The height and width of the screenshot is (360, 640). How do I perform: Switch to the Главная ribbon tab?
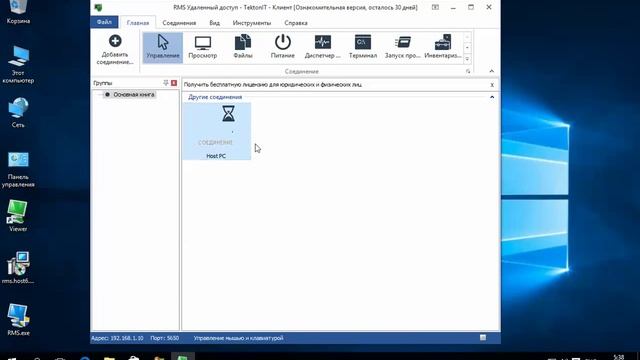pyautogui.click(x=138, y=23)
